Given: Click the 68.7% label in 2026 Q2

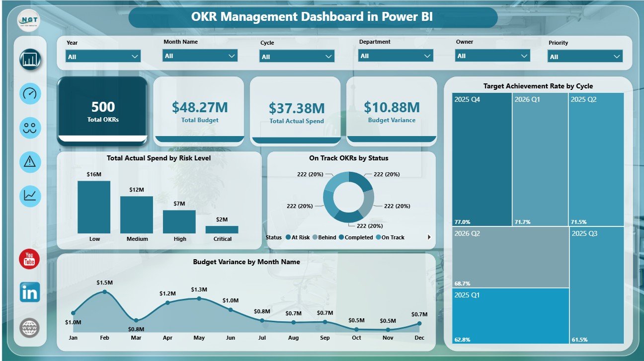Looking at the screenshot, I should coord(462,284).
